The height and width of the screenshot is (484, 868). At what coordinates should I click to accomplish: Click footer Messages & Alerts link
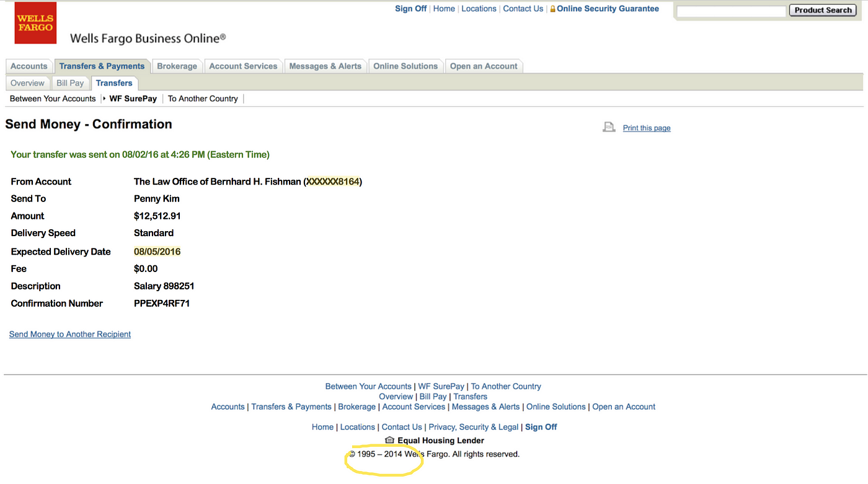point(485,407)
